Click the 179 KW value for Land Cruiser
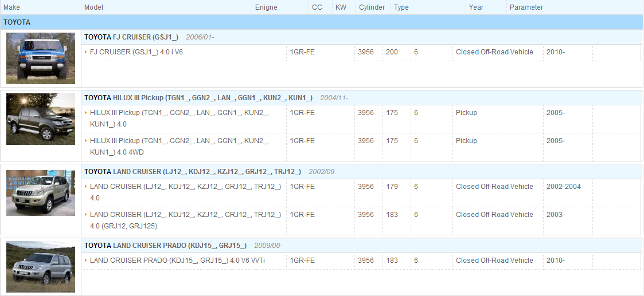 click(392, 187)
